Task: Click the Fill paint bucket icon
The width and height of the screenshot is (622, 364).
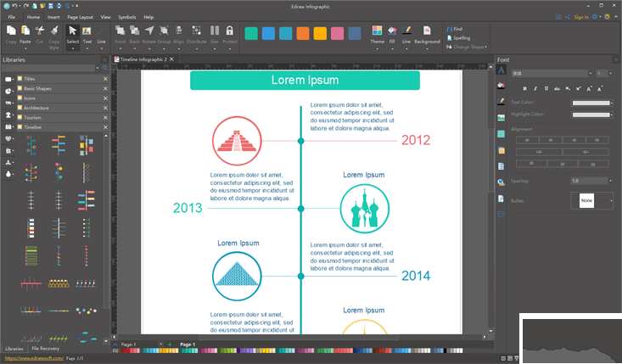Action: (x=392, y=31)
